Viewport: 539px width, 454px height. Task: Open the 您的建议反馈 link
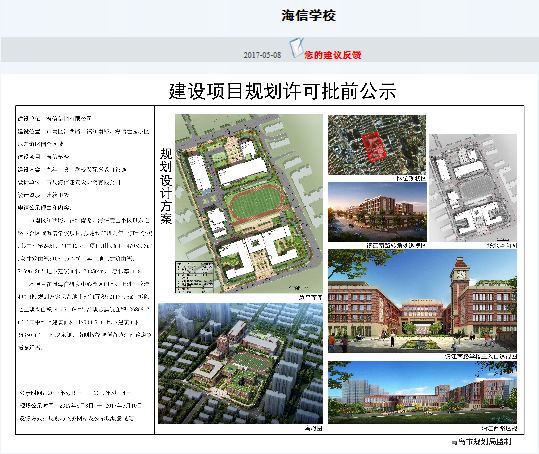click(332, 55)
